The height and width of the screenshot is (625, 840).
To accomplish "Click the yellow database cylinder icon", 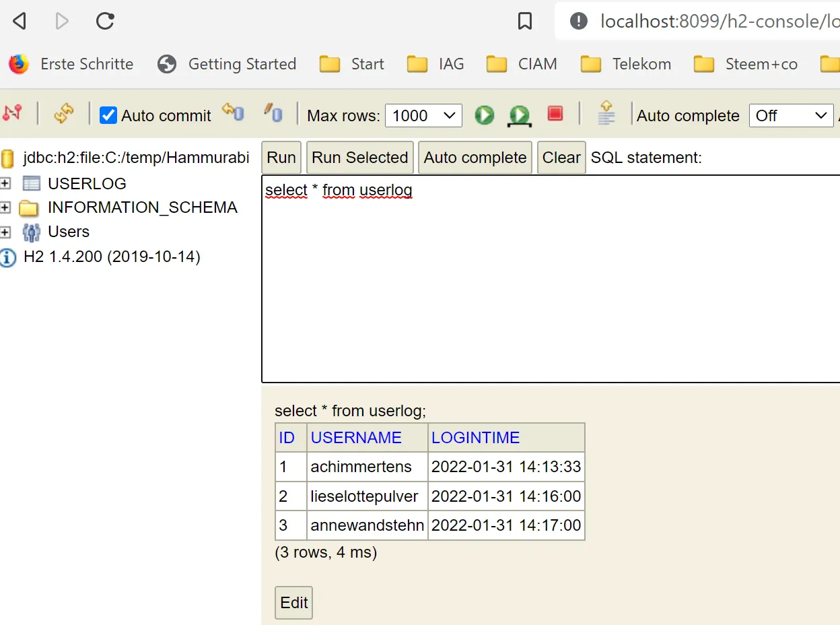I will point(7,159).
